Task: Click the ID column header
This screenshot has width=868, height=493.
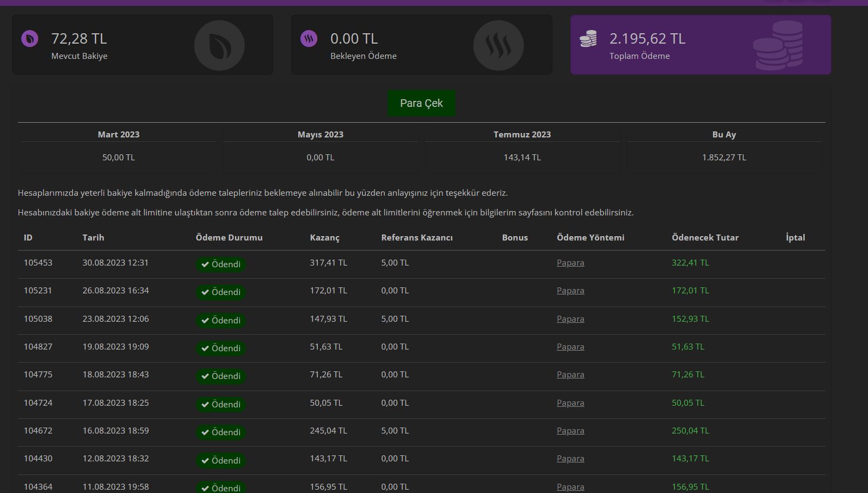Action: coord(28,238)
